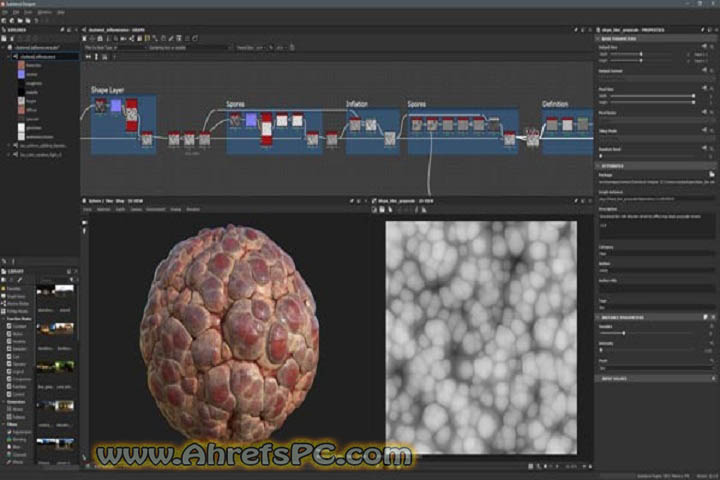This screenshot has width=720, height=480.
Task: Click the vertical align arrows icon below filter
Action: coord(96,57)
